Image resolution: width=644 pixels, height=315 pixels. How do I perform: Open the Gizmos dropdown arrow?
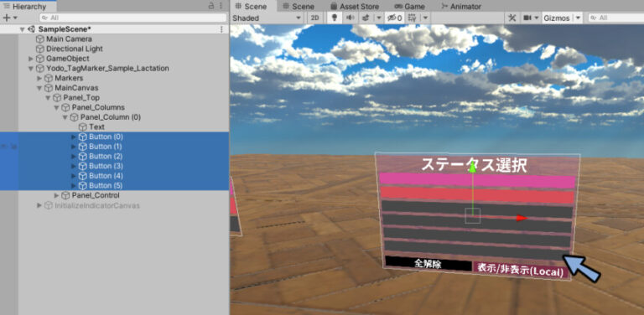point(578,18)
